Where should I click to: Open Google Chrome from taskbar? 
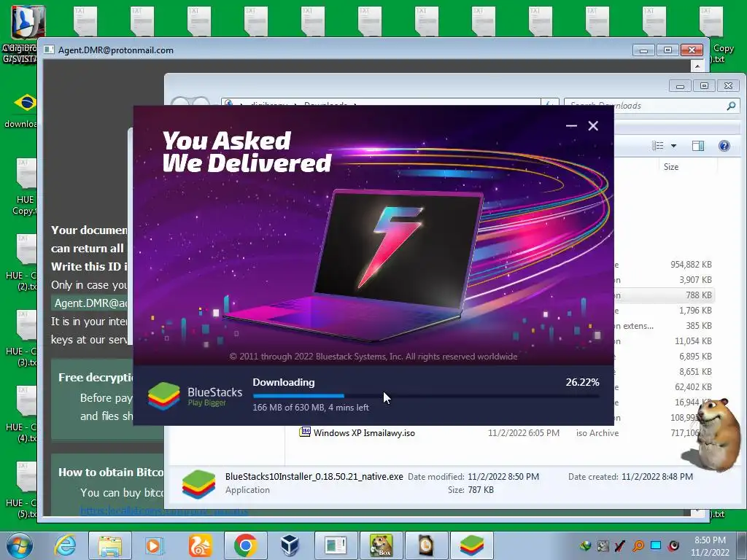click(245, 545)
